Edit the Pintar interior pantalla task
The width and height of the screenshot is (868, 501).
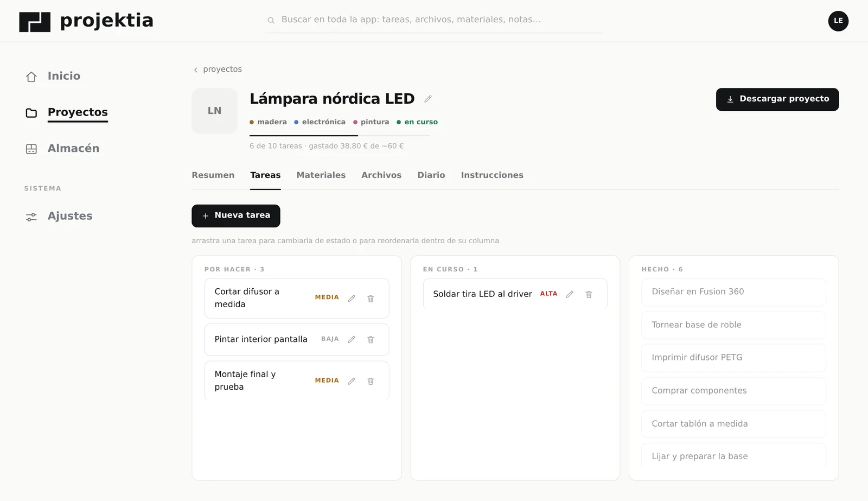(352, 340)
